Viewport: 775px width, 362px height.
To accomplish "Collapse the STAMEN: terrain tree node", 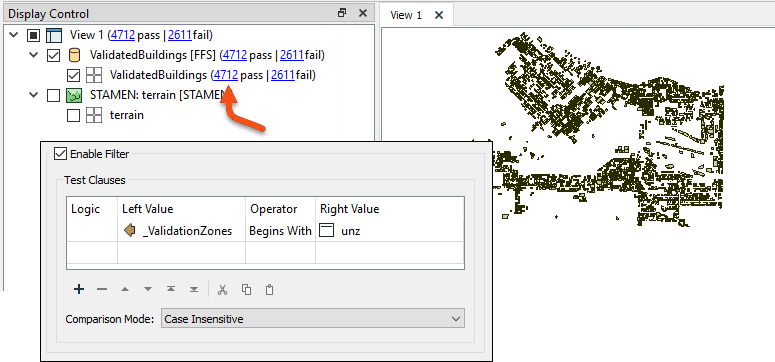I will coord(34,95).
